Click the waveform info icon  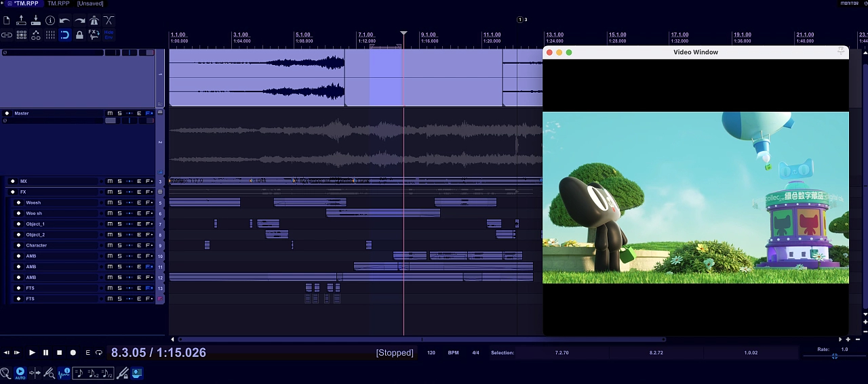point(64,372)
